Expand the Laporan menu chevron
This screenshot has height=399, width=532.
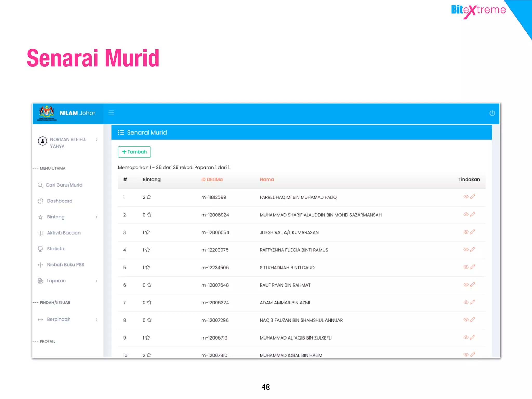(x=96, y=281)
